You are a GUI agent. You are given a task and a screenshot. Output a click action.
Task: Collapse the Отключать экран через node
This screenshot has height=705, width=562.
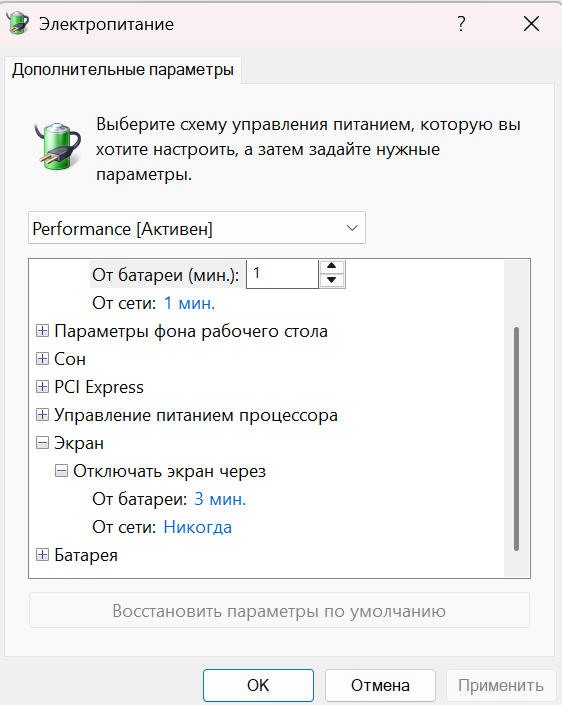(61, 471)
